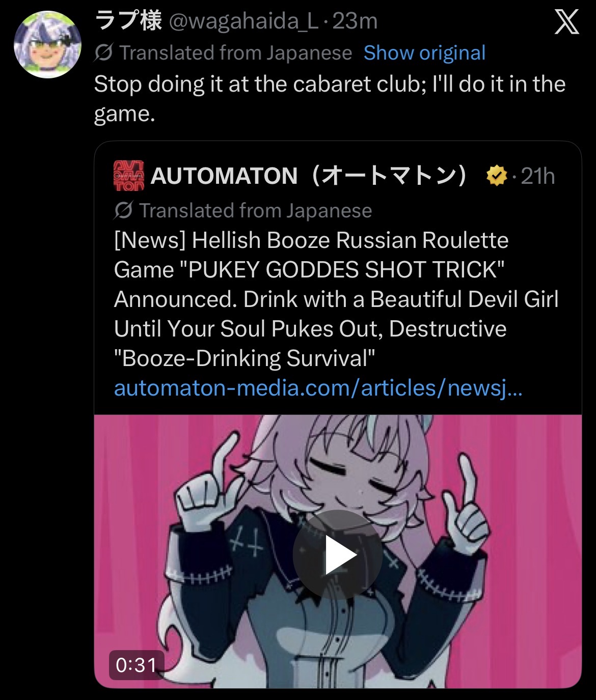Open the post text about the cabaret club

coord(330,99)
